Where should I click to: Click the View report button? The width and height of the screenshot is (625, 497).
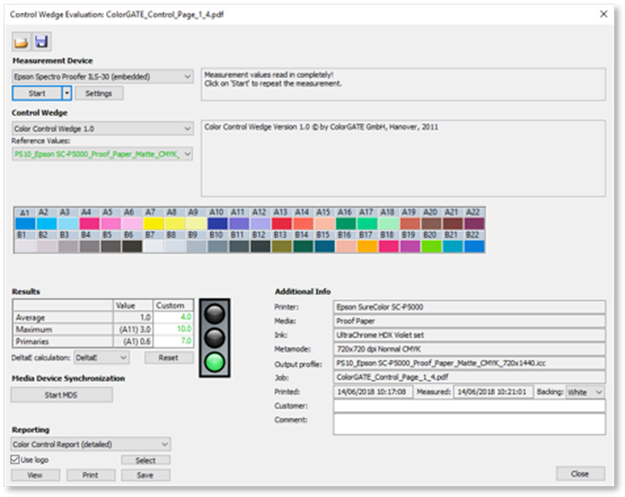[35, 475]
